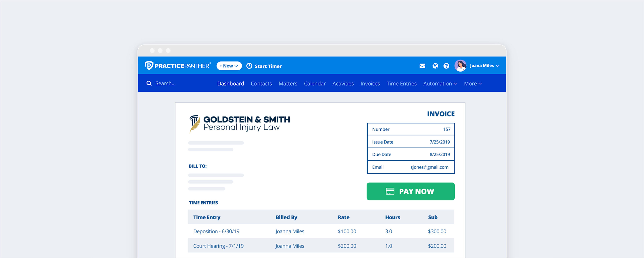Open the mail envelope icon
644x258 pixels.
[x=422, y=66]
